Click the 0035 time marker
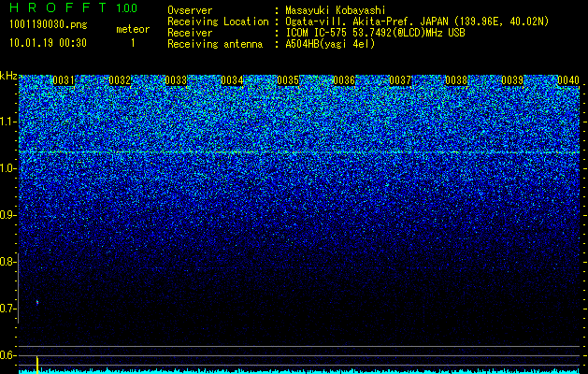The width and height of the screenshot is (588, 374). (x=288, y=80)
